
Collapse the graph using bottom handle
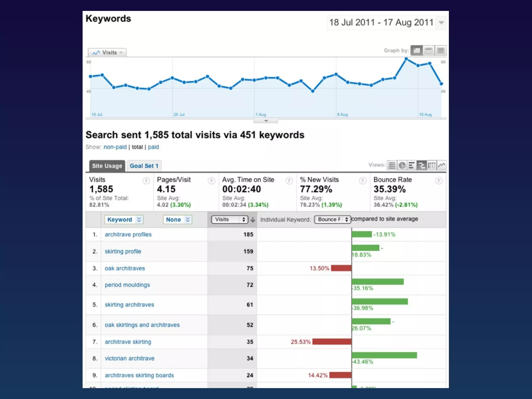(266, 121)
